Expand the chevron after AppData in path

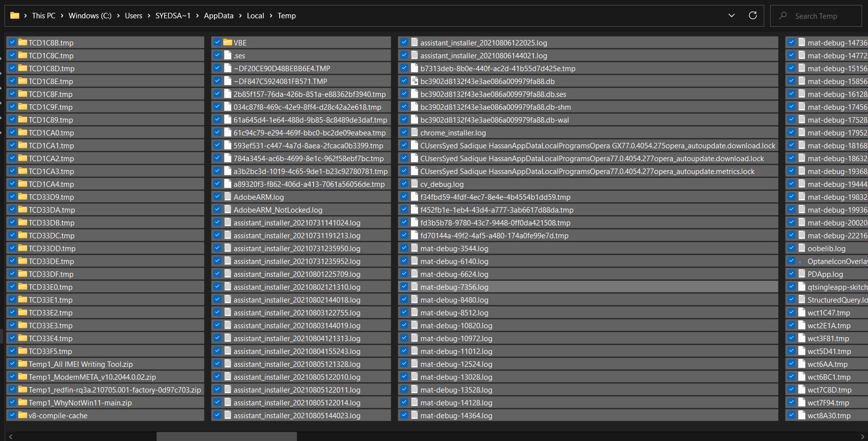(x=240, y=16)
